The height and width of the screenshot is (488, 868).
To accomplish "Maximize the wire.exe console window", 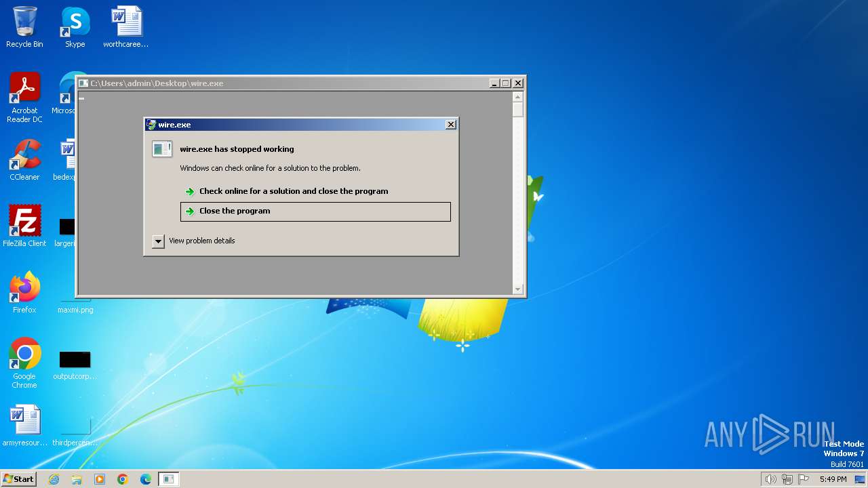I will [506, 83].
